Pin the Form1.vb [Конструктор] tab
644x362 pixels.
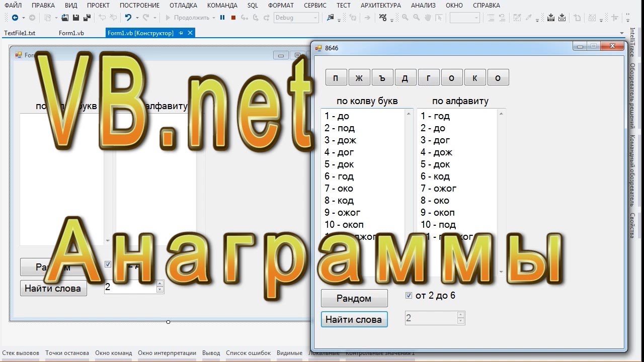(x=181, y=33)
